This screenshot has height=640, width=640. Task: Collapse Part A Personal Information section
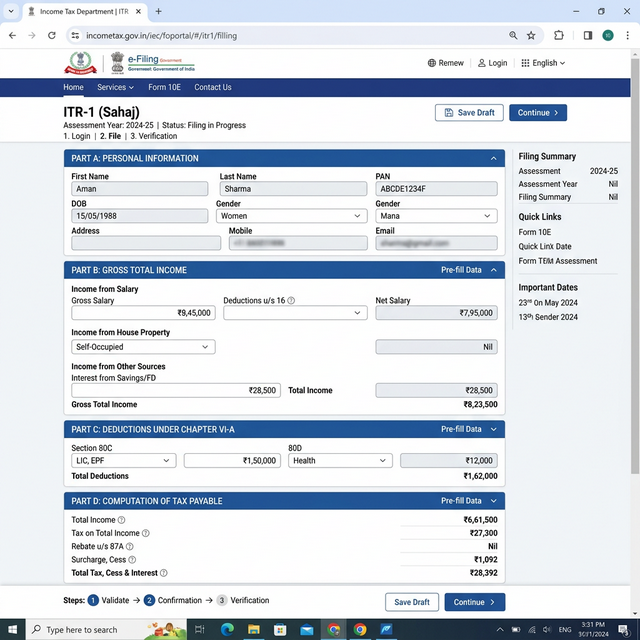[x=493, y=158]
